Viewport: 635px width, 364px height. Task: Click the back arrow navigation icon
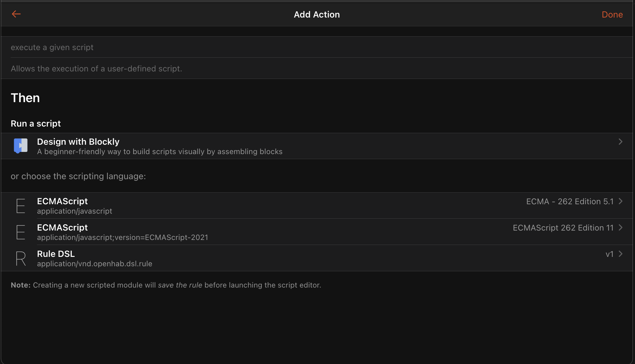point(15,14)
